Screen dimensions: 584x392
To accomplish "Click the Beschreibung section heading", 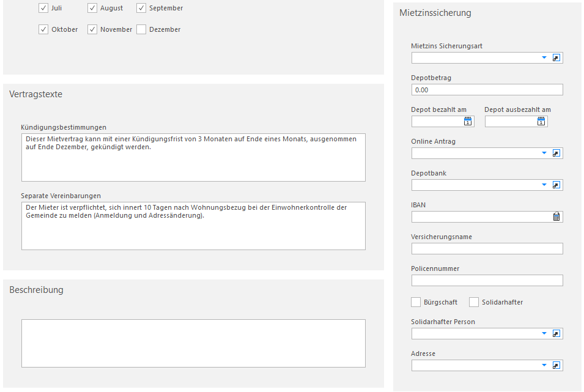I will click(36, 290).
